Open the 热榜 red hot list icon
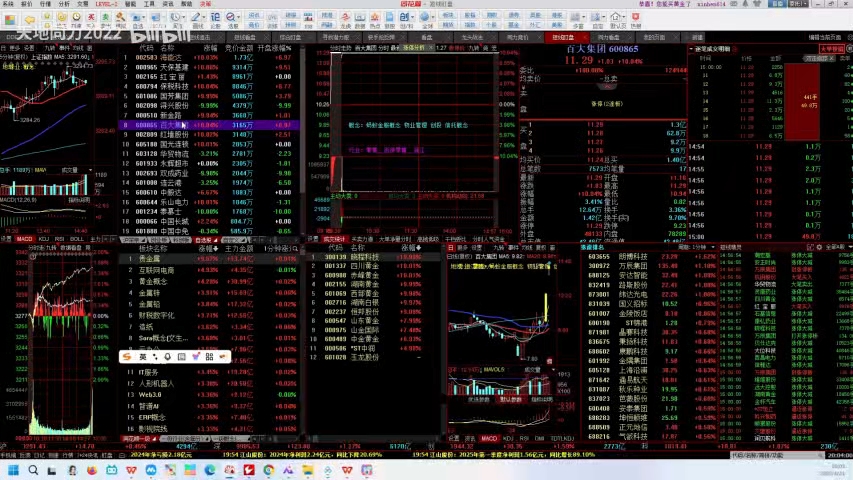Screen dimensions: 853x480 pyautogui.click(x=635, y=21)
